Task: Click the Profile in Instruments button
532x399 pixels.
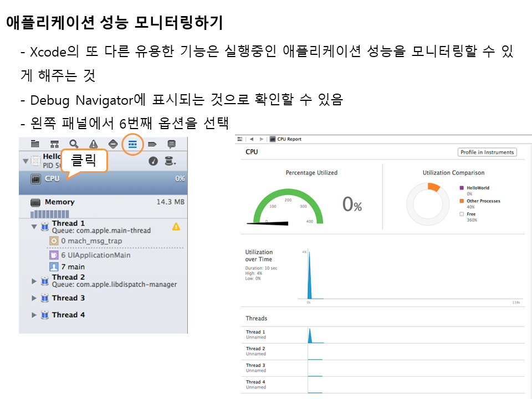Action: pyautogui.click(x=487, y=152)
